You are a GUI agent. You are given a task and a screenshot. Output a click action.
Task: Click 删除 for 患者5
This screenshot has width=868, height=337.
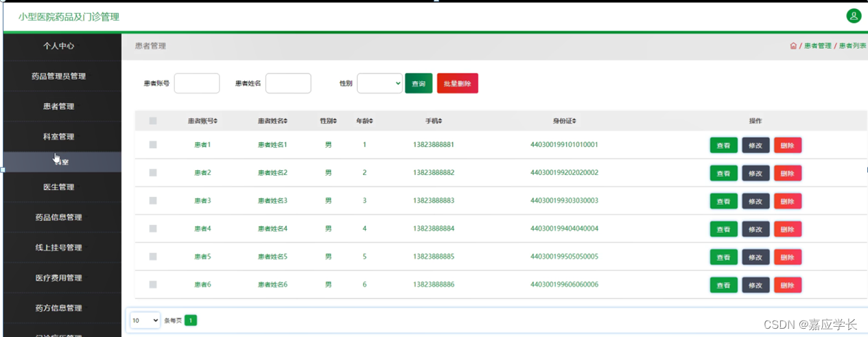pyautogui.click(x=788, y=257)
